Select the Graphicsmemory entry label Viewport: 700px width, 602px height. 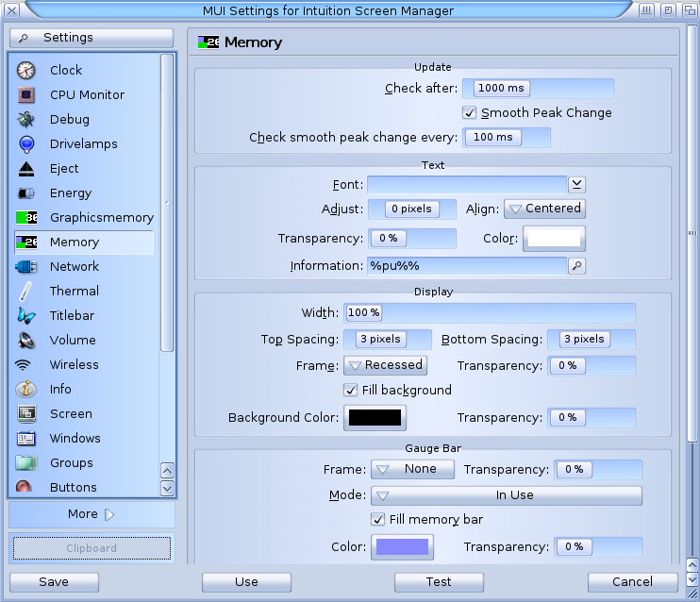click(102, 217)
